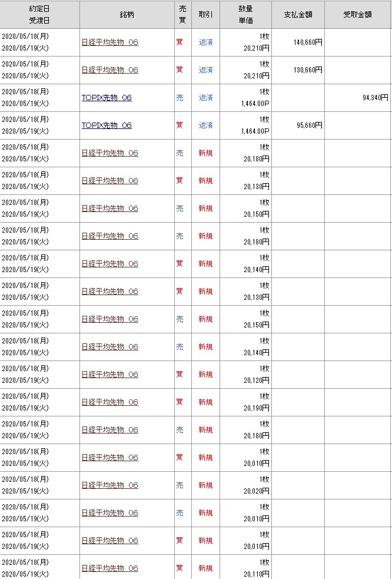Select the 95,660円 payment amount cell
392x579 pixels.
(307, 125)
